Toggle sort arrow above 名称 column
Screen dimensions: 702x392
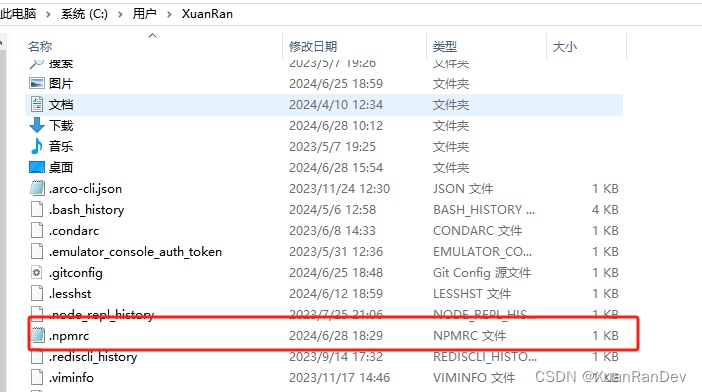tap(152, 35)
